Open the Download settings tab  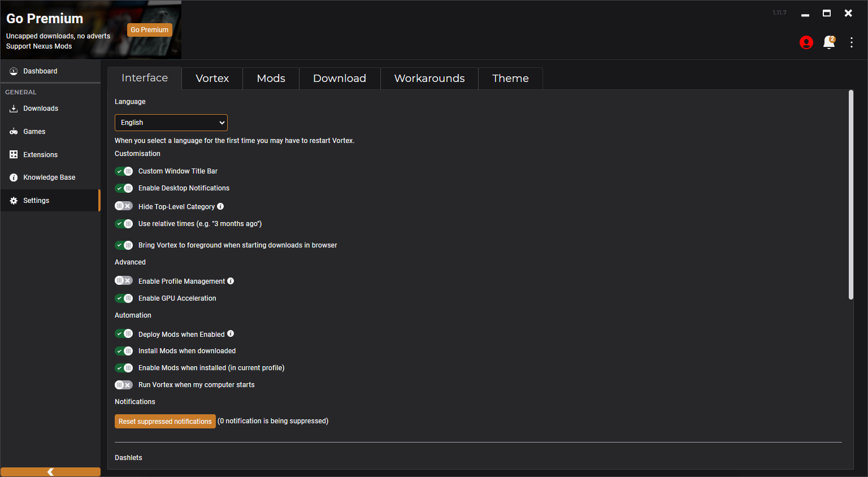tap(340, 79)
